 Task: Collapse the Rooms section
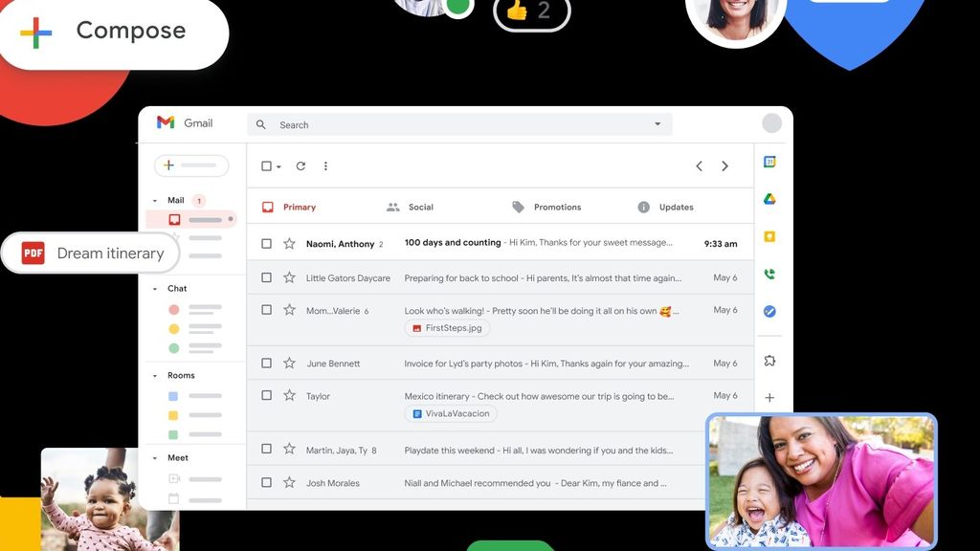[x=155, y=375]
